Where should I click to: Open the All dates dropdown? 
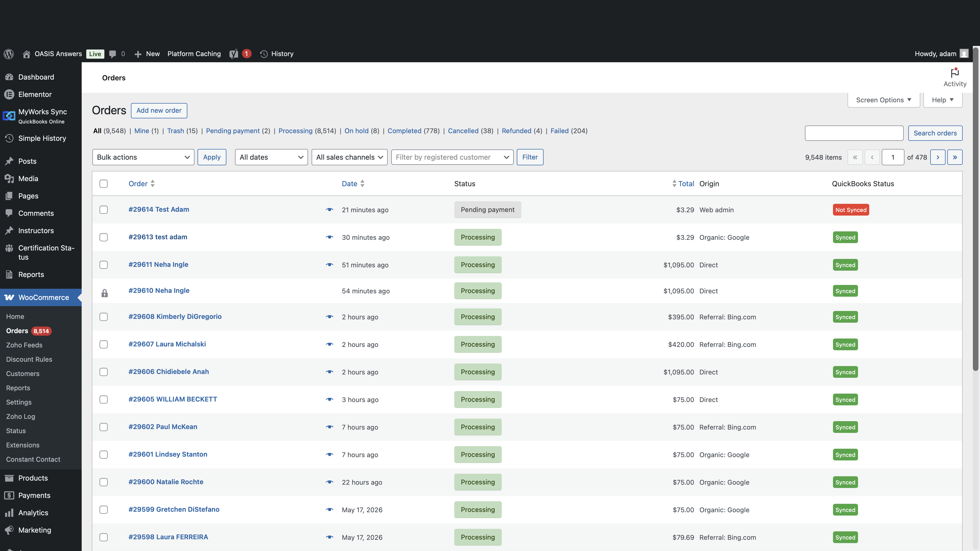click(x=271, y=157)
